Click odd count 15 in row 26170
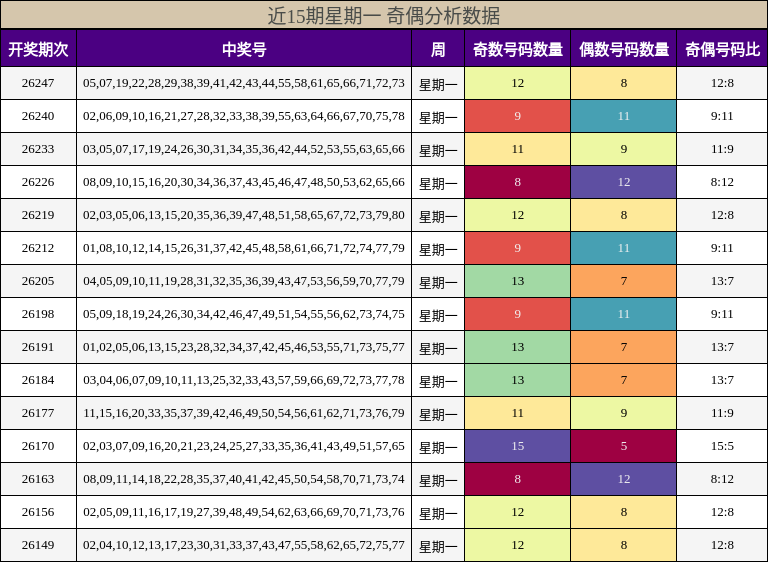Screen dimensions: 768x562 [517, 446]
